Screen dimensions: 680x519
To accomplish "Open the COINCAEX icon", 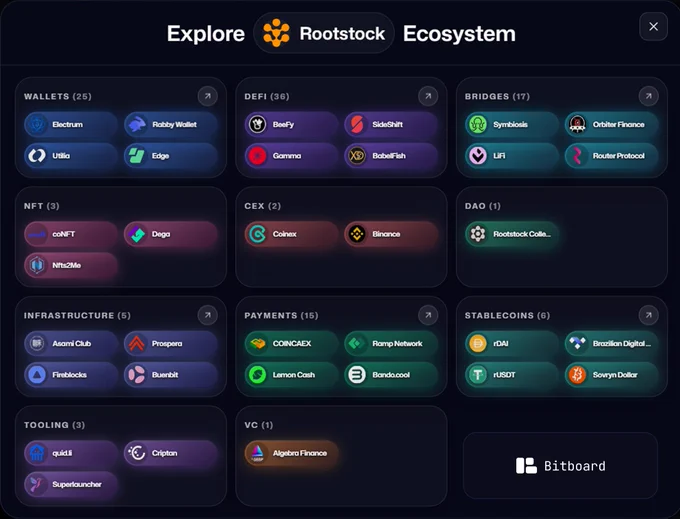I will pyautogui.click(x=258, y=343).
